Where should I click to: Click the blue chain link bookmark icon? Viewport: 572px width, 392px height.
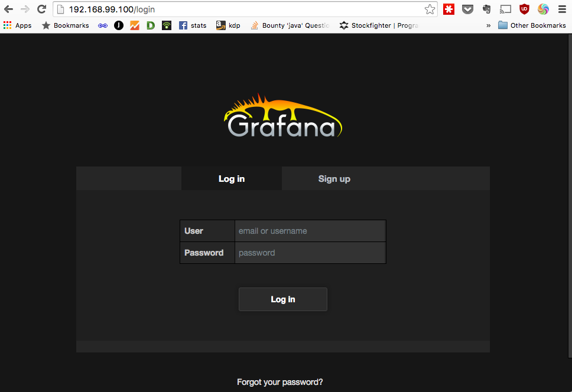tap(103, 25)
